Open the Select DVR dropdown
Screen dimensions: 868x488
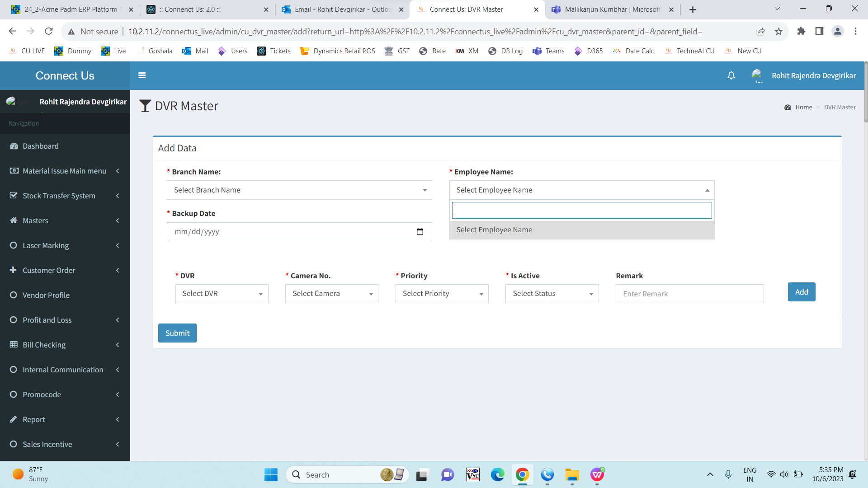222,294
